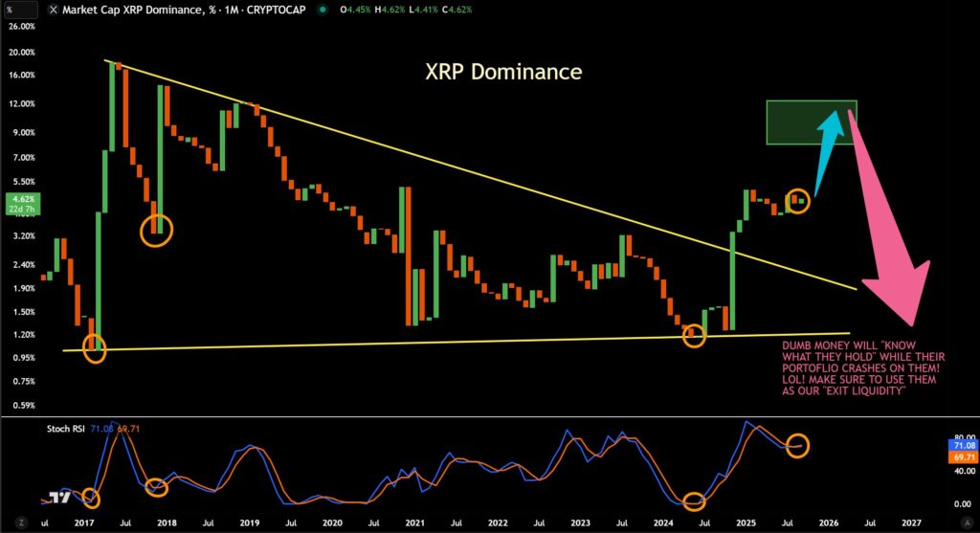Click the 2018 time axis label
The width and height of the screenshot is (980, 533).
point(167,523)
